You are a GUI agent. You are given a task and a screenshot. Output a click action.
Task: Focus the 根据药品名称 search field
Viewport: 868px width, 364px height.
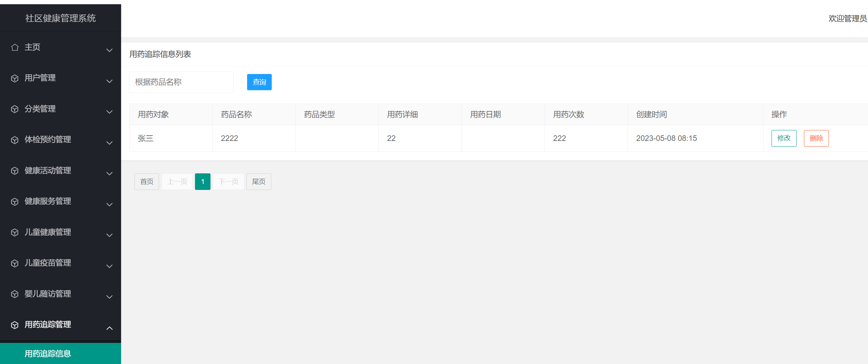181,82
